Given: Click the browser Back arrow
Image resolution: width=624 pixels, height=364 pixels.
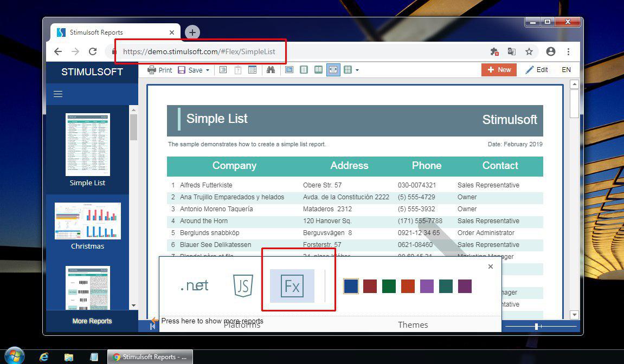Looking at the screenshot, I should coord(58,51).
